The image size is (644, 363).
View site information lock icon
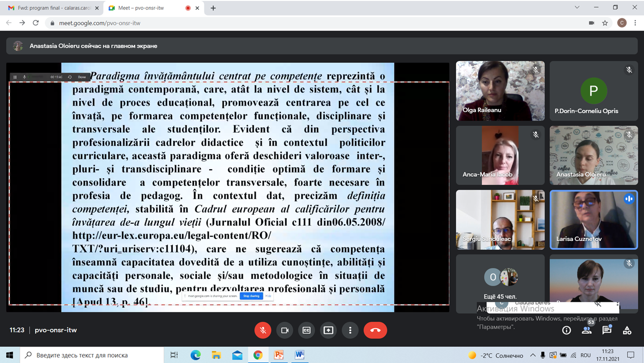click(52, 23)
